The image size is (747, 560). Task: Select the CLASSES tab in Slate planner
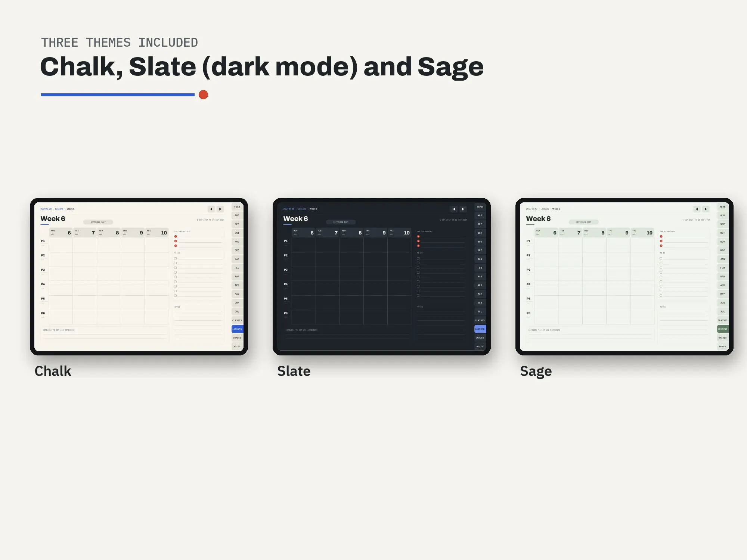pos(480,320)
